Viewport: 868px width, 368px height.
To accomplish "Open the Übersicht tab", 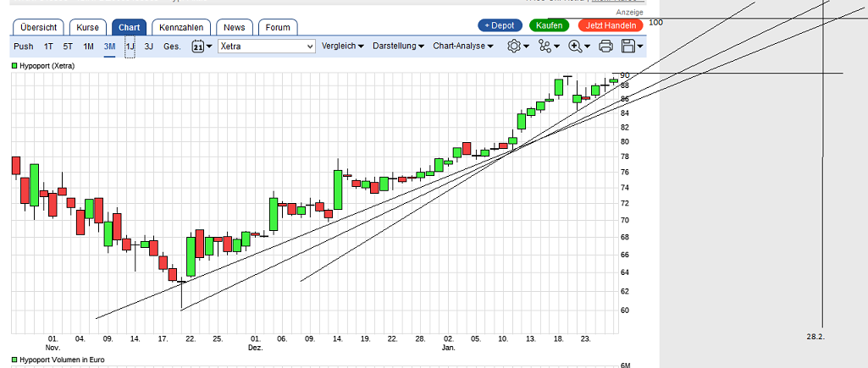I will click(x=39, y=27).
